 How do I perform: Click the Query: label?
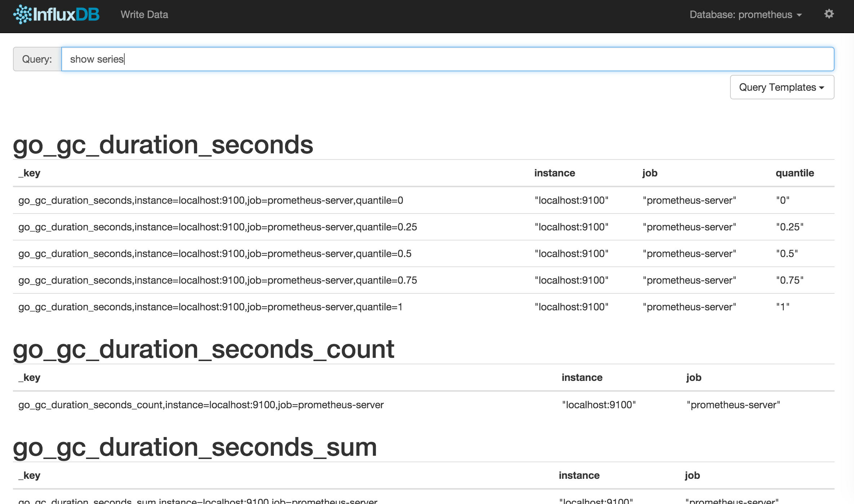(37, 59)
